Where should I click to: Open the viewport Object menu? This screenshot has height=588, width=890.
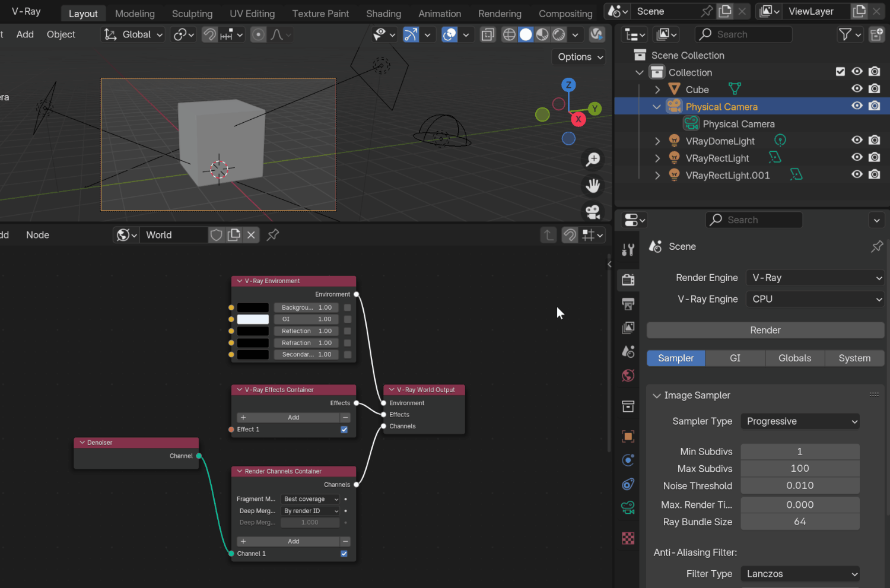tap(61, 34)
